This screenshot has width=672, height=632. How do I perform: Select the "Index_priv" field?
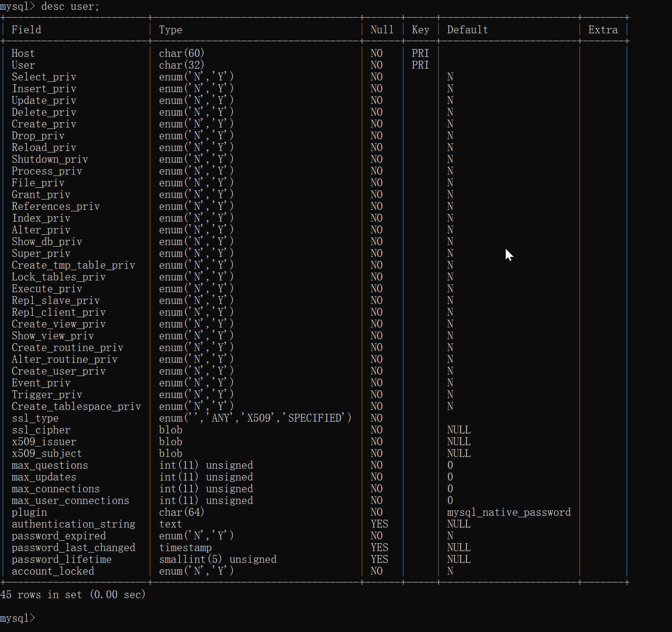(x=41, y=218)
